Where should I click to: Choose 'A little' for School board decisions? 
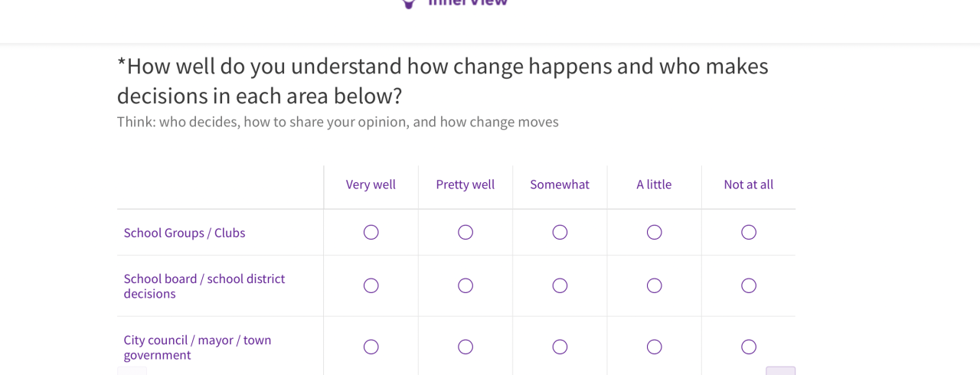coord(655,286)
